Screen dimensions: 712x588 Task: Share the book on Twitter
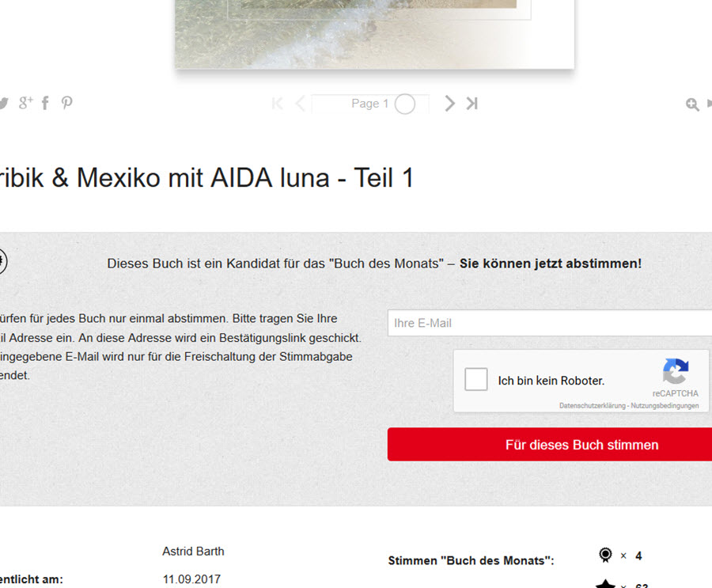[4, 103]
